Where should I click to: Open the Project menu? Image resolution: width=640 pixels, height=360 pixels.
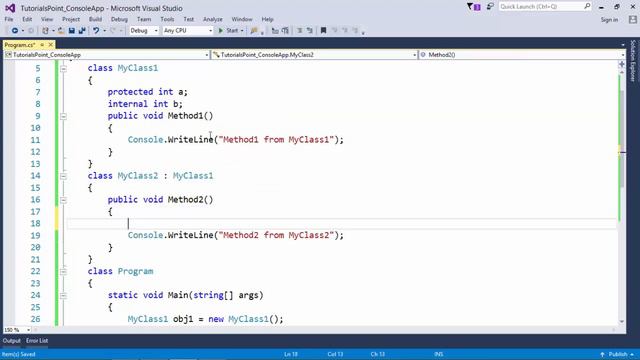(x=71, y=19)
